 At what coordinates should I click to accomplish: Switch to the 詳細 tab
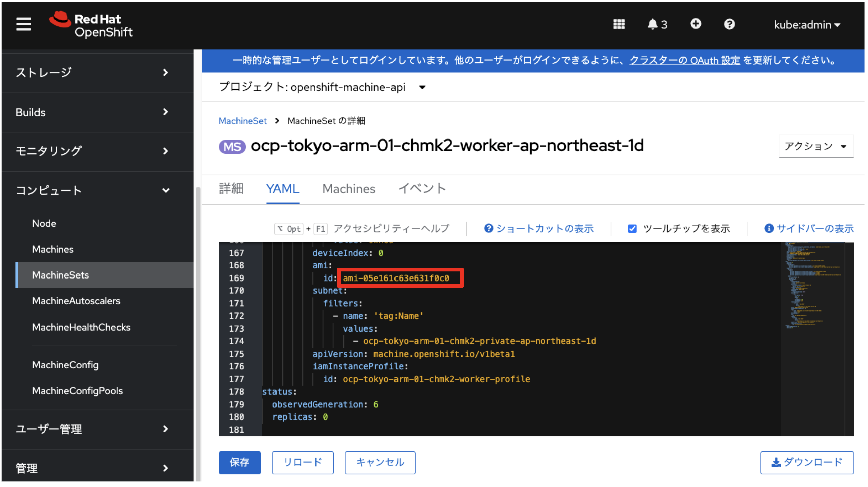click(x=231, y=189)
